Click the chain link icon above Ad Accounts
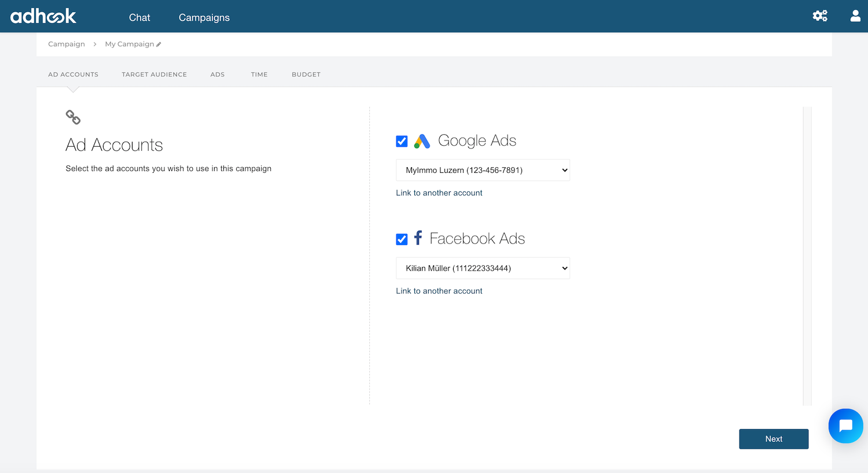 73,117
